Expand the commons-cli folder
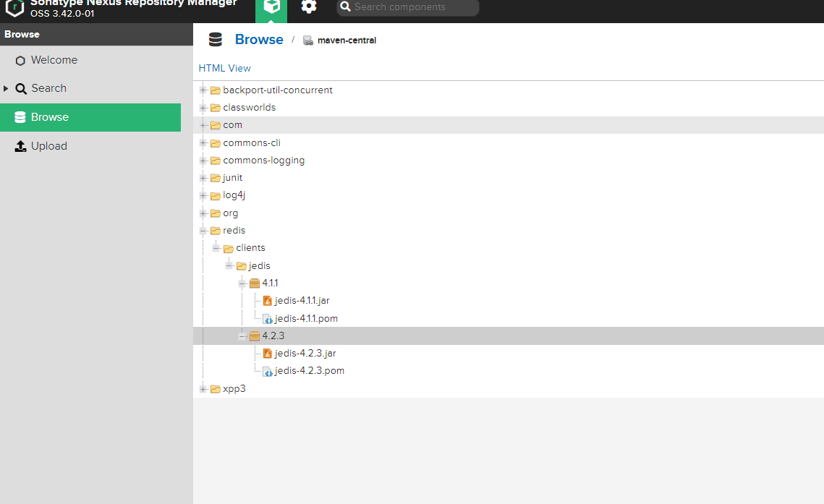This screenshot has height=504, width=824. click(203, 142)
